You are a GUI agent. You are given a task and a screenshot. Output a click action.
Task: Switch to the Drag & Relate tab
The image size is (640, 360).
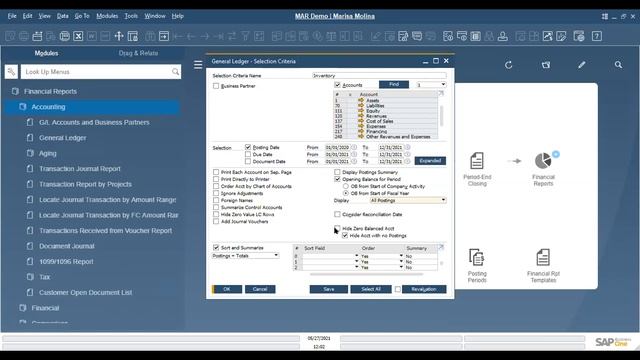pos(138,53)
